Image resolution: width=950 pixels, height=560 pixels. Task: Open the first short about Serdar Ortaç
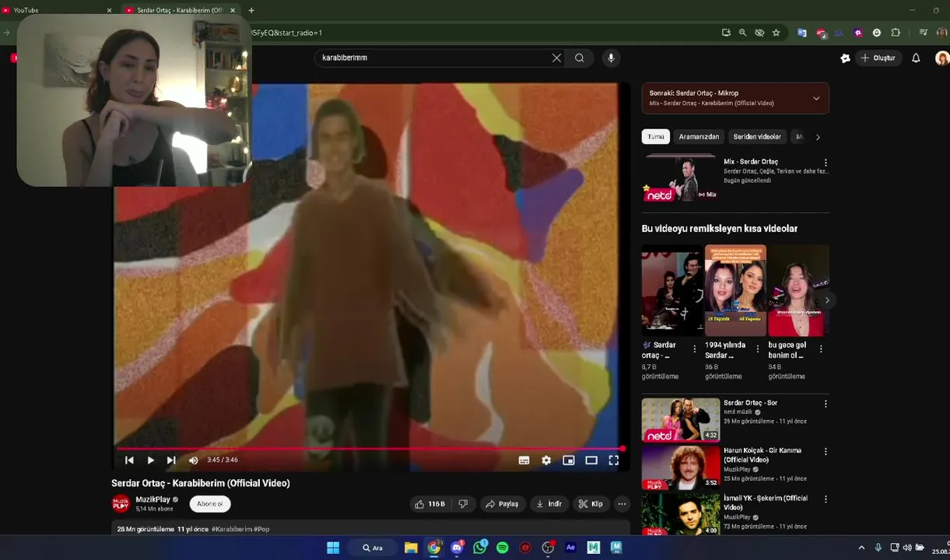(x=671, y=291)
